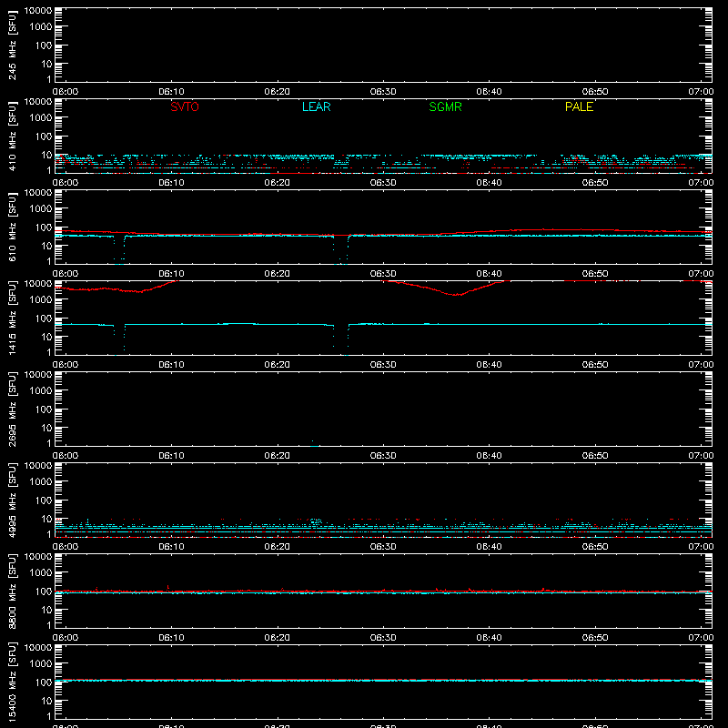Select the 2695 MHz [SFU] axis title
728x728 pixels.
pyautogui.click(x=12, y=409)
